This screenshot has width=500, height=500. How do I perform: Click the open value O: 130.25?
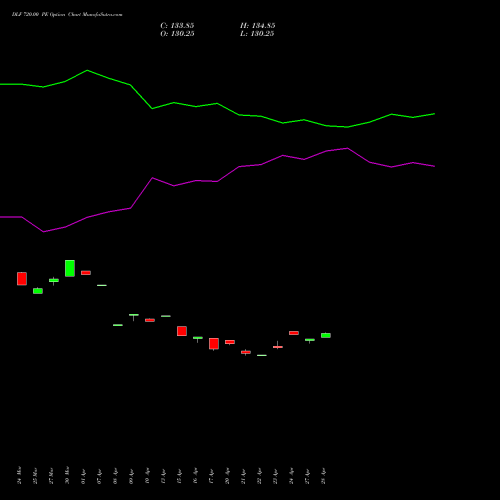177,34
